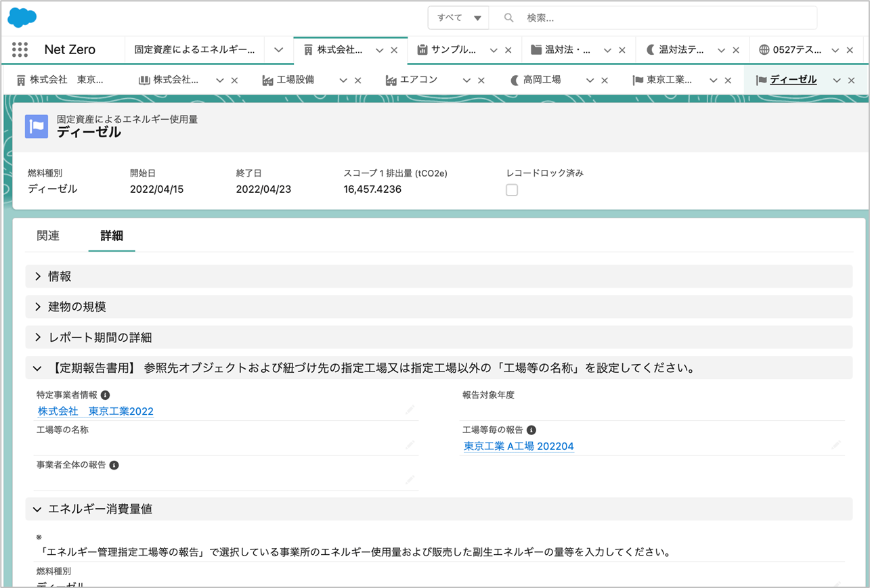The width and height of the screenshot is (870, 588).
Task: Switch to the 関連 tab
Action: click(48, 235)
